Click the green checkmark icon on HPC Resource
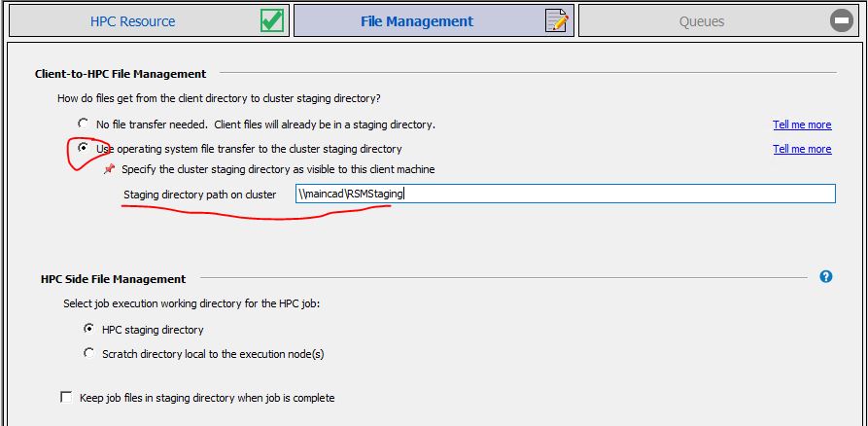 pyautogui.click(x=272, y=21)
